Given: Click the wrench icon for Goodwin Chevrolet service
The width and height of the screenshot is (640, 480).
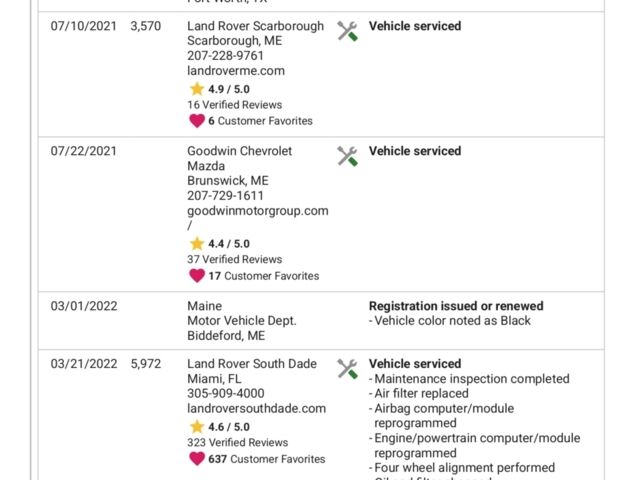Looking at the screenshot, I should point(347,156).
